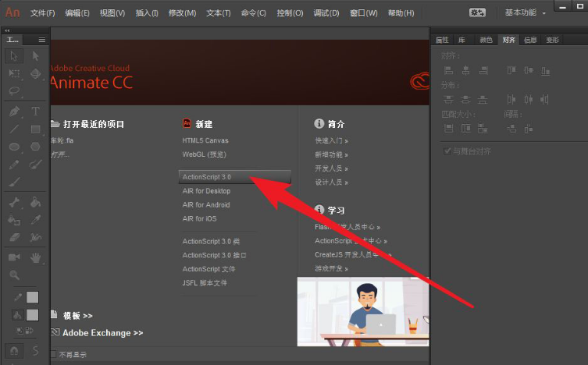Select the Camera tool

(14, 257)
